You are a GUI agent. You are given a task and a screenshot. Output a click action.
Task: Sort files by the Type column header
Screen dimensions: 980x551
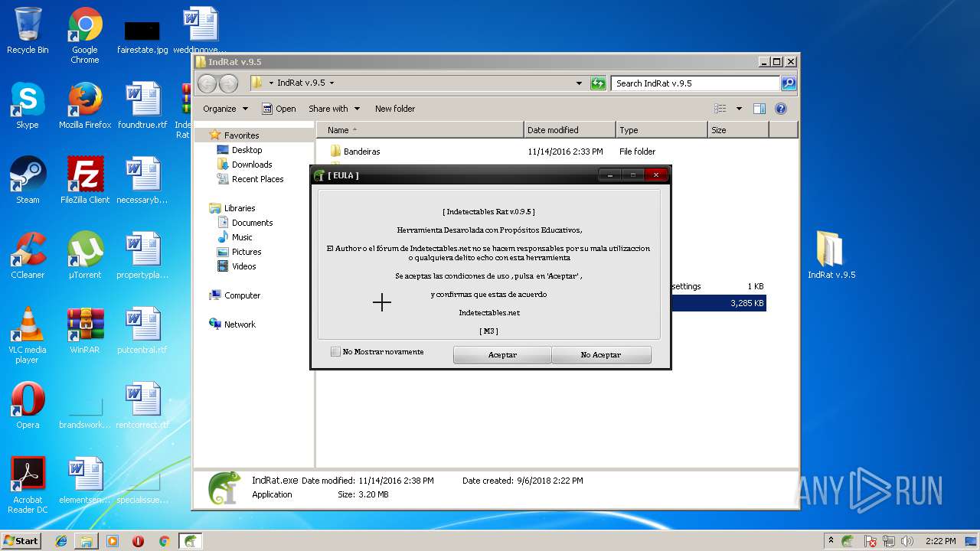click(x=661, y=130)
